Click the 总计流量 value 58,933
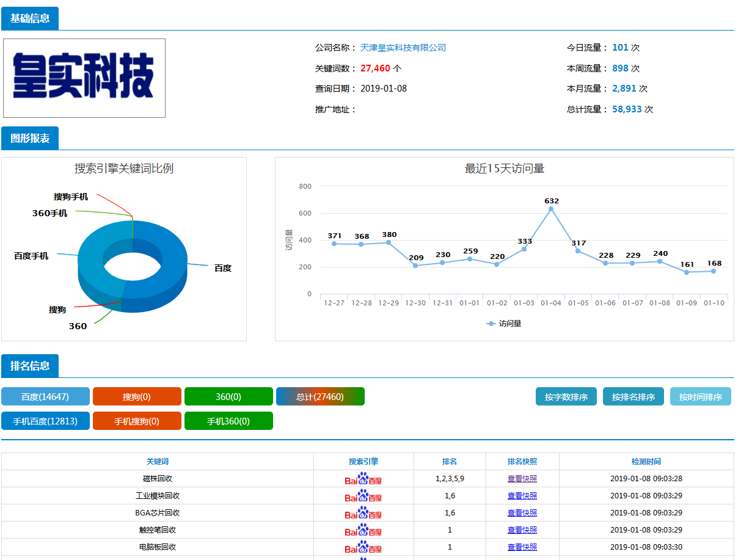 (627, 109)
